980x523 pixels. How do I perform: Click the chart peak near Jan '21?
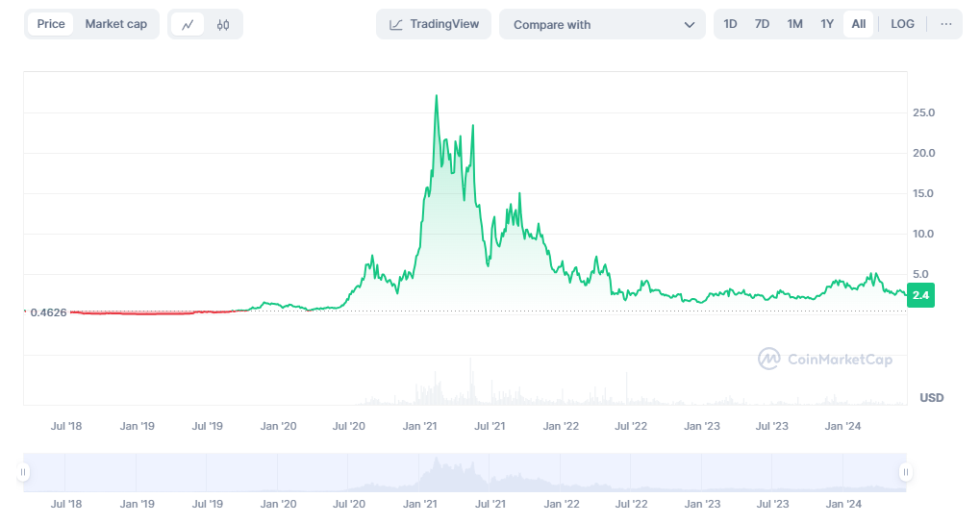click(437, 96)
